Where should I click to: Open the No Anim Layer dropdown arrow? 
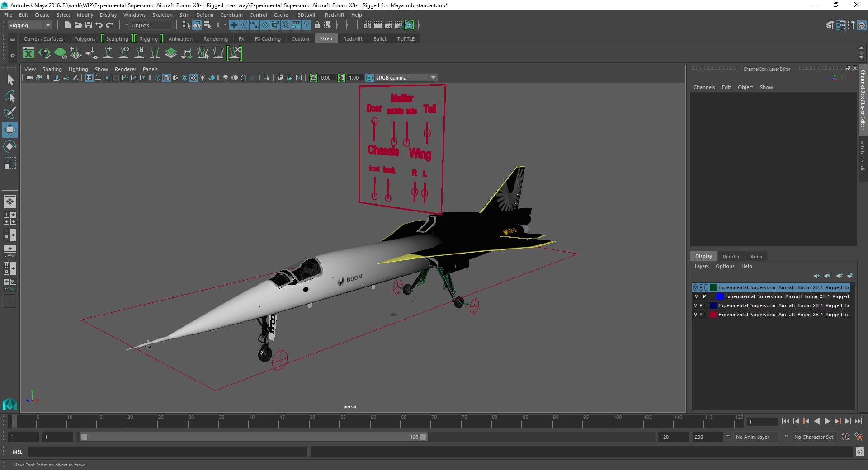728,437
